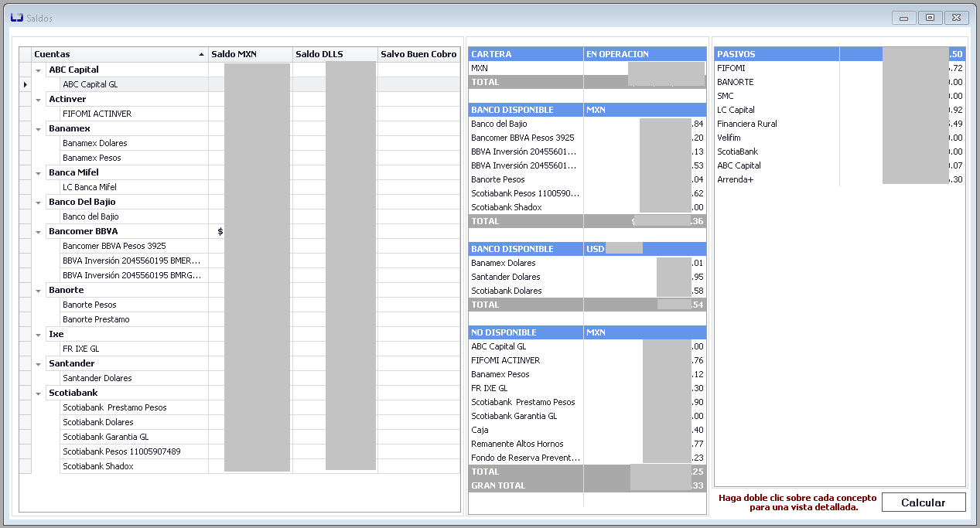Collapse the Santander group arrow

pos(39,363)
